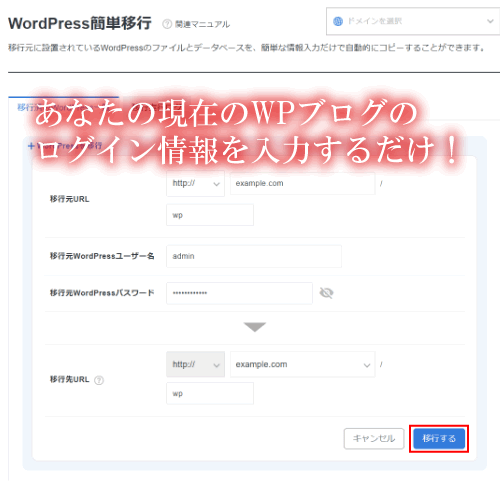This screenshot has width=500, height=486.
Task: Toggle password visibility eye icon
Action: [x=326, y=293]
